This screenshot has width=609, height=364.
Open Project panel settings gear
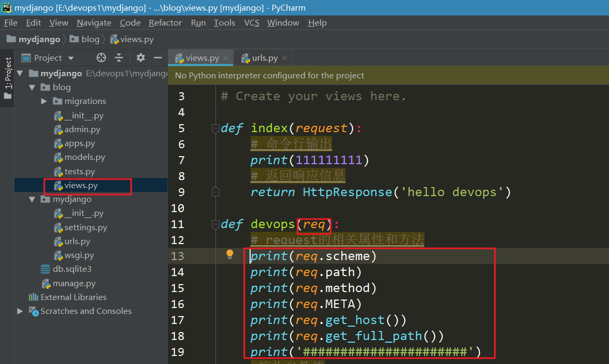click(141, 58)
